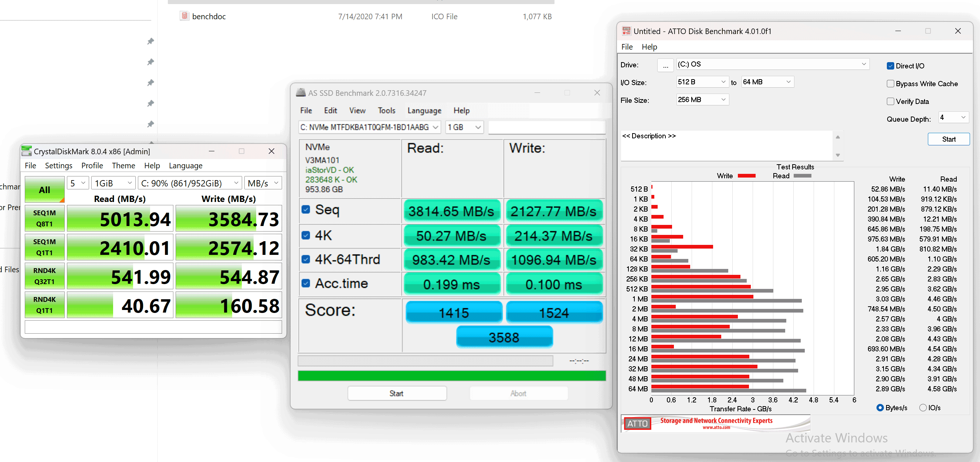Screen dimensions: 980x462
Task: Disable Direct I/O in ATTO
Action: [x=890, y=66]
